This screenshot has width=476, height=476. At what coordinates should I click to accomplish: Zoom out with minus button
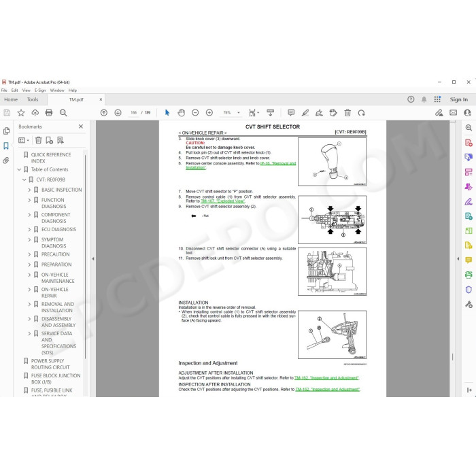coord(195,113)
